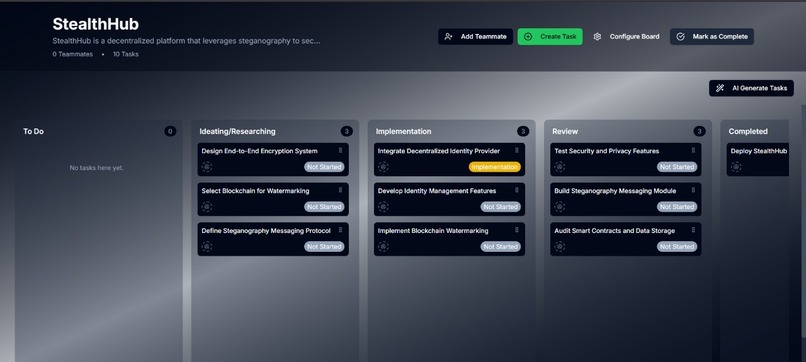Open Not Started status on Design End-to-End Encryption System
Screen dimensions: 806x362
[x=324, y=167]
